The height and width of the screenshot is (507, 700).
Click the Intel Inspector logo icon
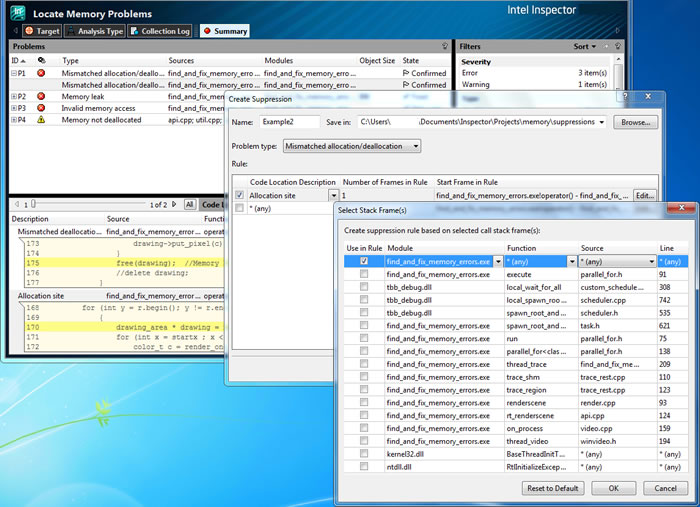pos(18,13)
